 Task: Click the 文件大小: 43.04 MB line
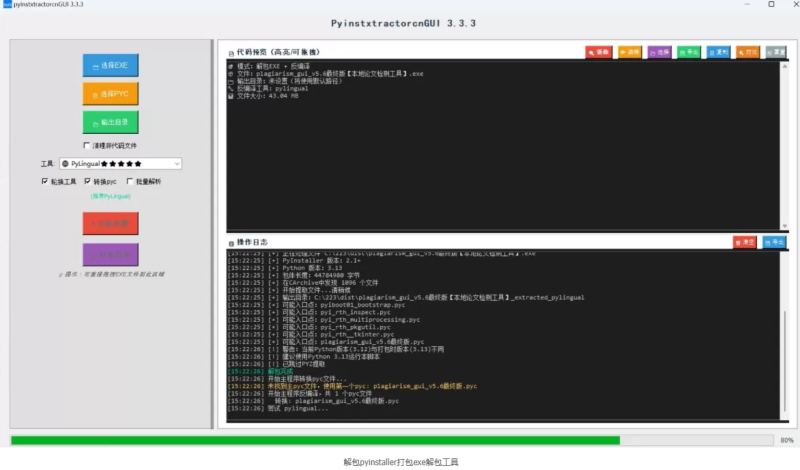[263, 96]
